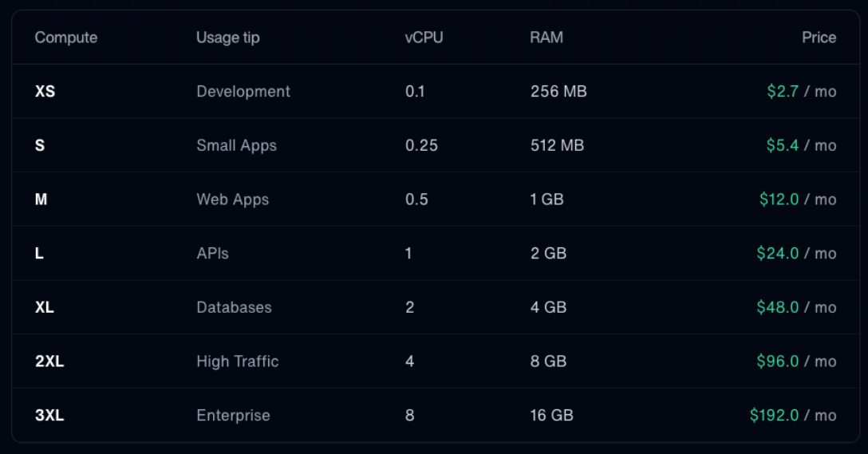Select the $12.0 / mo price
Viewport: 868px width, 454px height.
[797, 199]
